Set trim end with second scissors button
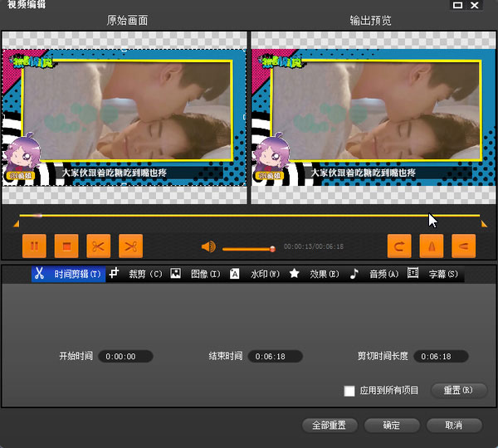 tap(130, 246)
